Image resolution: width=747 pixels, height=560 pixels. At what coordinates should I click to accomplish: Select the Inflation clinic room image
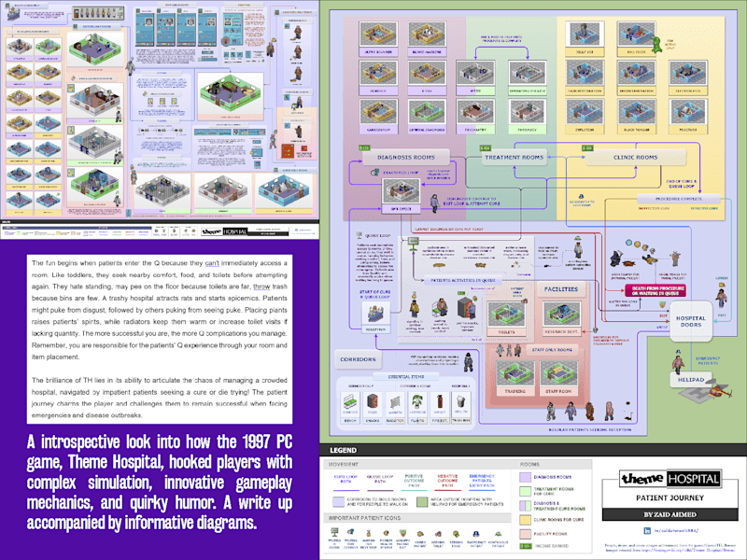[x=585, y=112]
